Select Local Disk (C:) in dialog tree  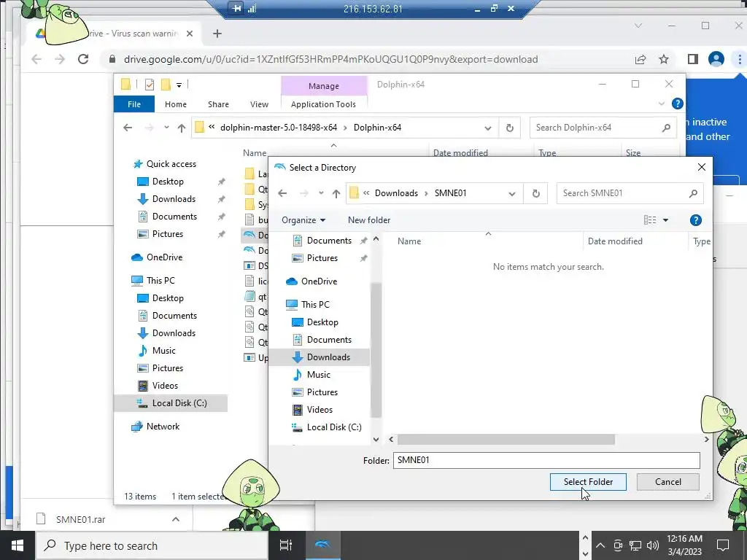(x=334, y=427)
